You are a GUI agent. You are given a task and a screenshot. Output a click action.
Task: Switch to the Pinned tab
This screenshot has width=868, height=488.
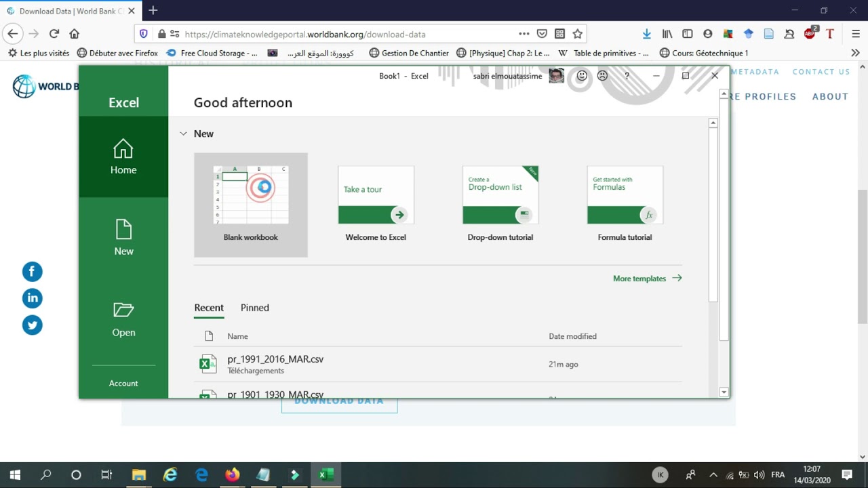click(255, 308)
